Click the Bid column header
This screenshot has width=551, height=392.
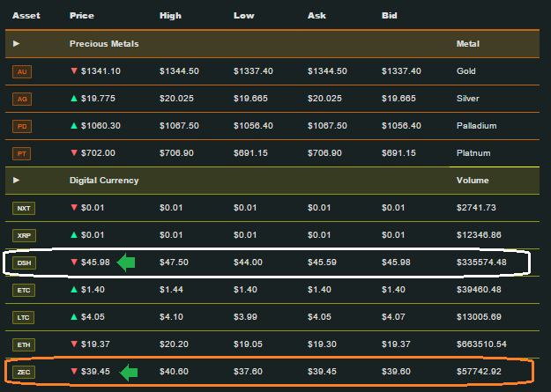click(390, 16)
